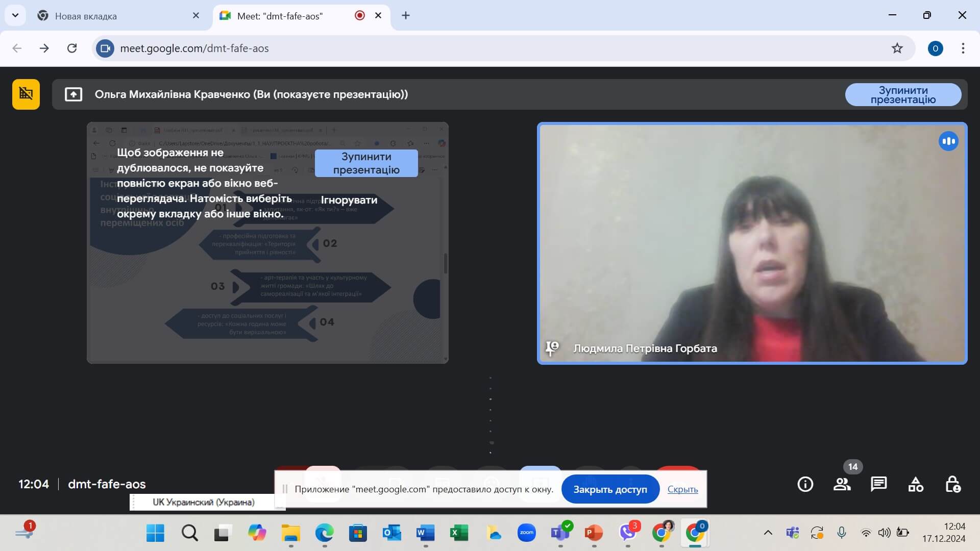Image resolution: width=980 pixels, height=551 pixels.
Task: Switch to Новая вкладка tab
Action: [86, 16]
